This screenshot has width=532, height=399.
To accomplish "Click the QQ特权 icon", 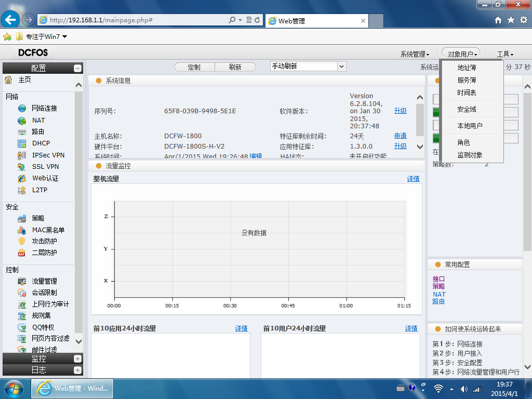I will 22,327.
